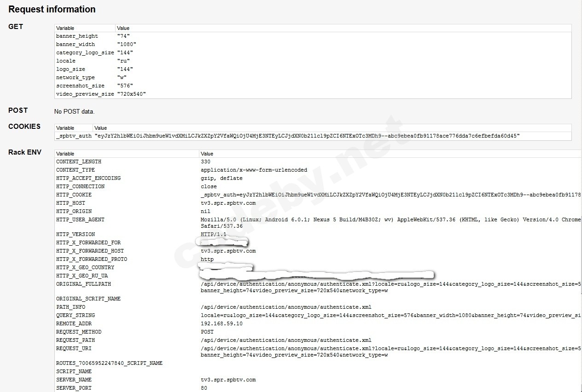The image size is (582, 392).
Task: Click the "gzip, deflate" value
Action: click(x=221, y=179)
